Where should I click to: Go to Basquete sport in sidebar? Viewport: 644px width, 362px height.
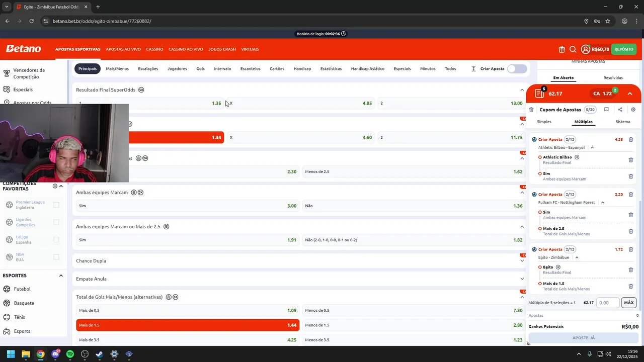point(24,303)
